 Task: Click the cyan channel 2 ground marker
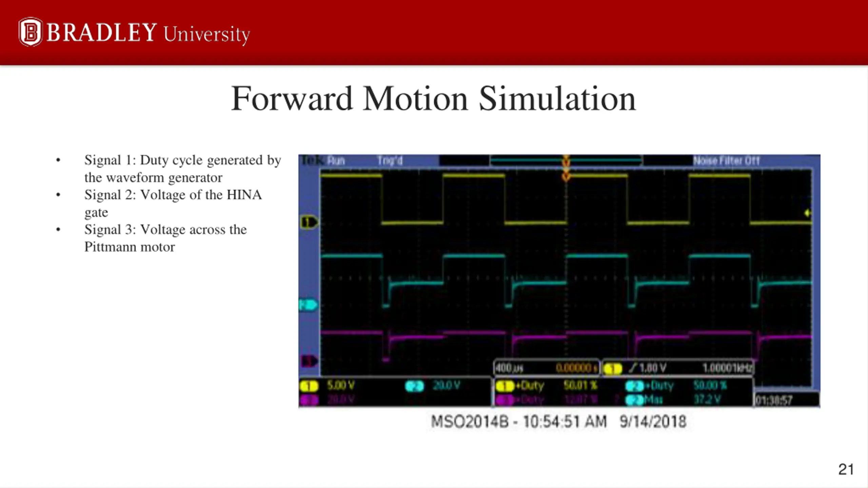coord(308,305)
